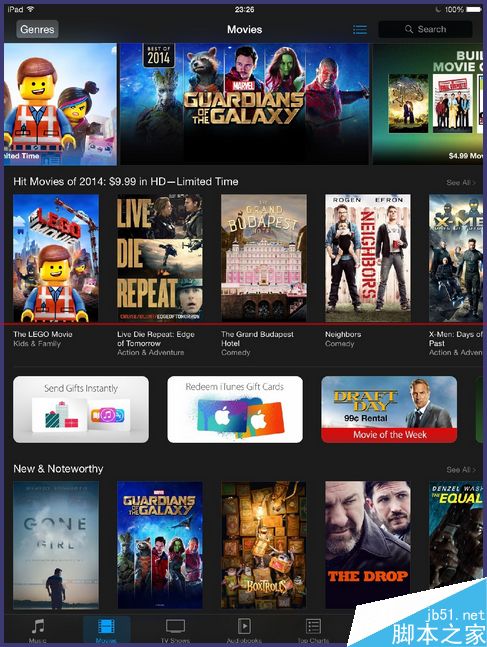This screenshot has width=487, height=647.
Task: Expand See All for Hit Movies of 2014
Action: (461, 182)
